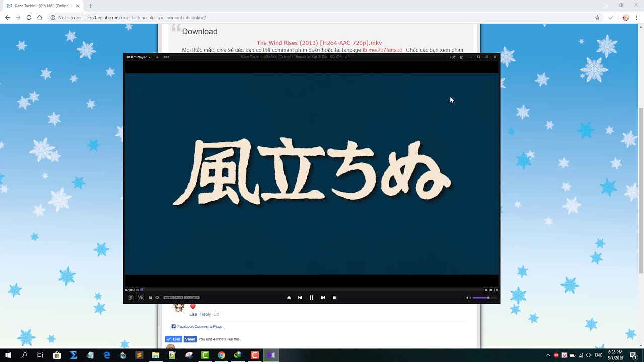Click the Not secure site info indicator
This screenshot has width=644, height=362.
[66, 18]
